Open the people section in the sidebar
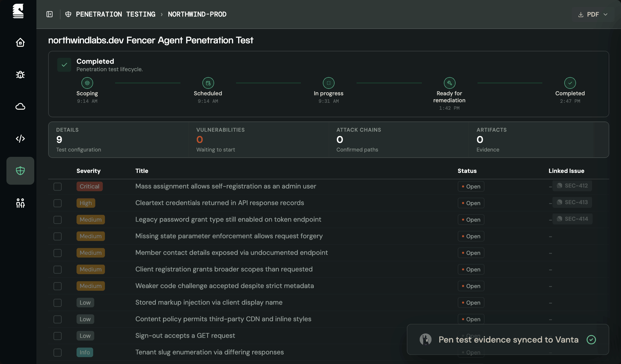 [20, 203]
